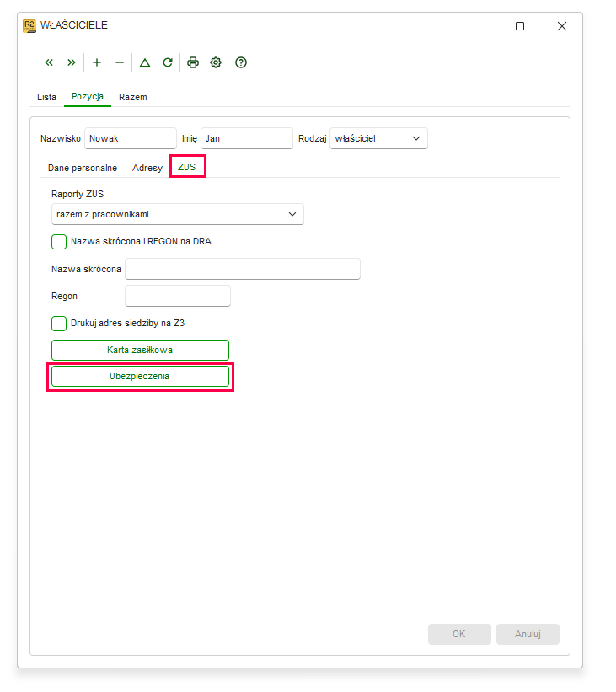Open the Dane personalne sub-tab

click(83, 168)
